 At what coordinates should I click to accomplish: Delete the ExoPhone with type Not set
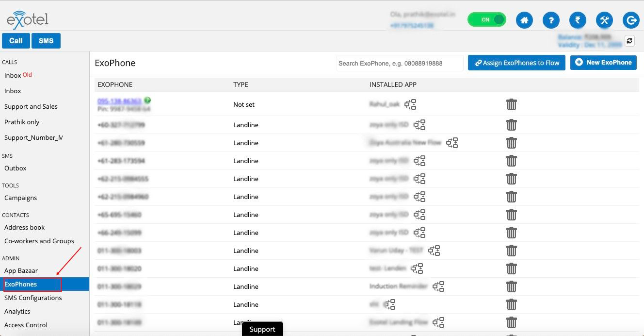512,104
